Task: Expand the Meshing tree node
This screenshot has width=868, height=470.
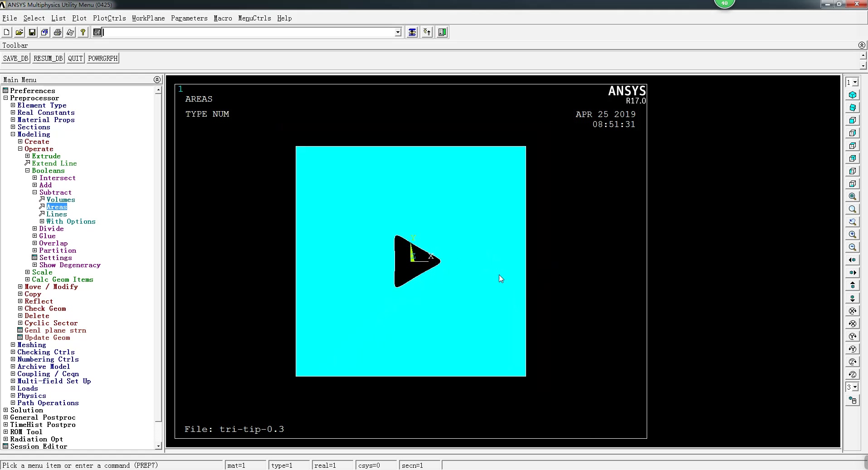Action: (13, 345)
